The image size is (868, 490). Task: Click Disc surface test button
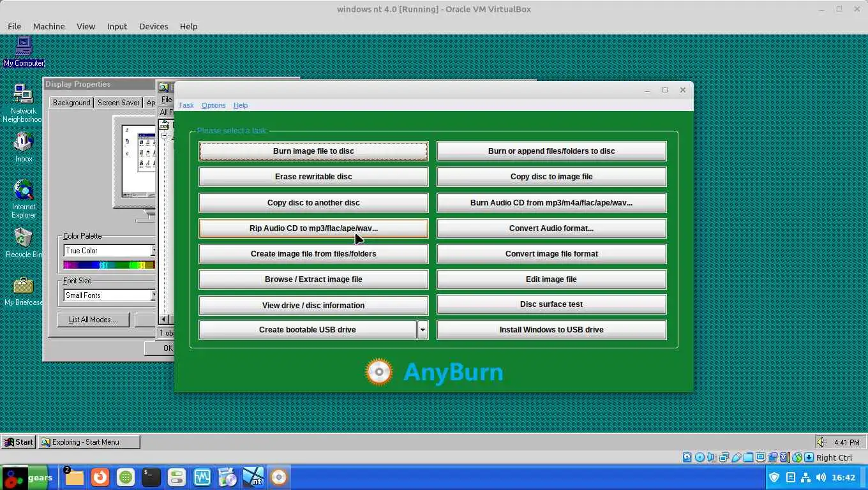(x=551, y=304)
